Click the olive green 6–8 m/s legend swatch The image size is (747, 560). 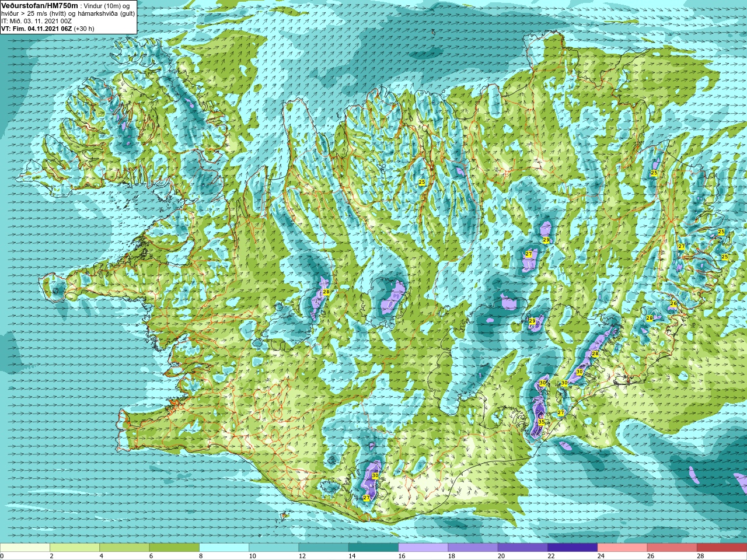[174, 548]
